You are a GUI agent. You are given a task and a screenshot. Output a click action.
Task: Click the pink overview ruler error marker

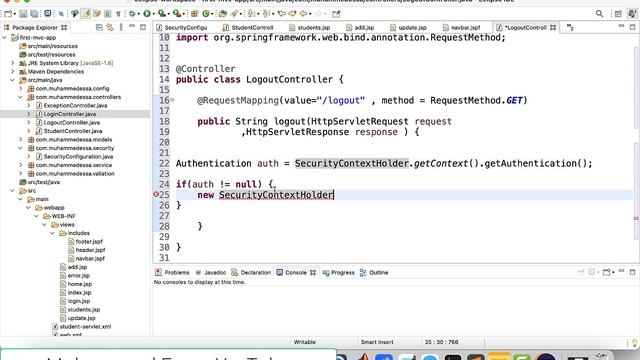coord(636,218)
